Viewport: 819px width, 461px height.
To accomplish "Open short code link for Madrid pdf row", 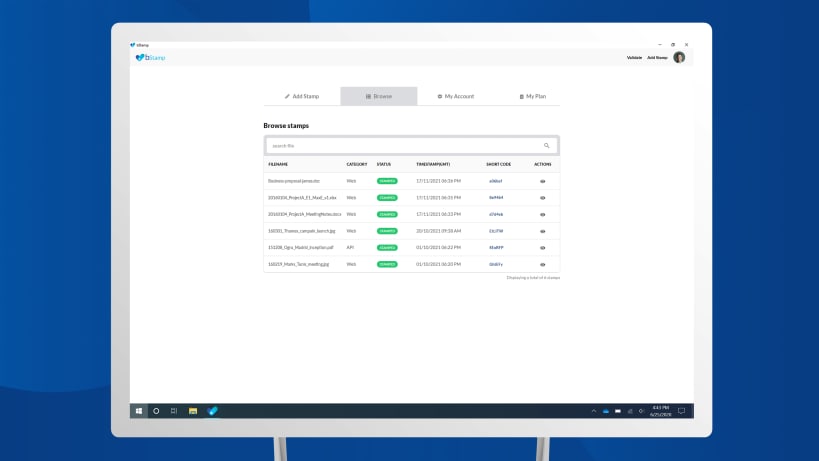I will pyautogui.click(x=496, y=248).
